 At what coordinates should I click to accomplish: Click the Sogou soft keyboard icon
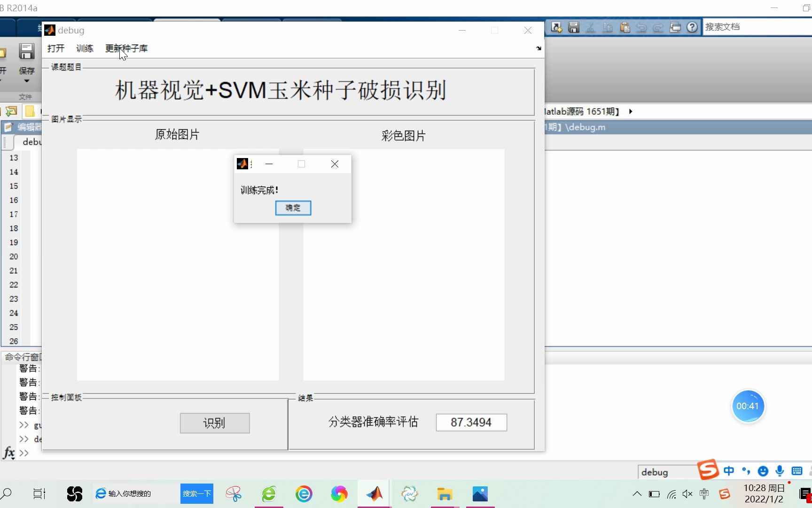coord(797,471)
